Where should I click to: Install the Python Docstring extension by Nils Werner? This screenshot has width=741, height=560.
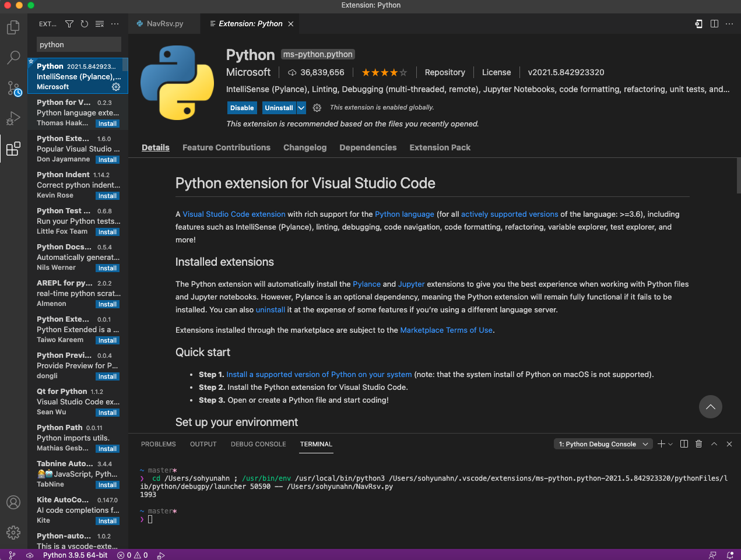[107, 268]
